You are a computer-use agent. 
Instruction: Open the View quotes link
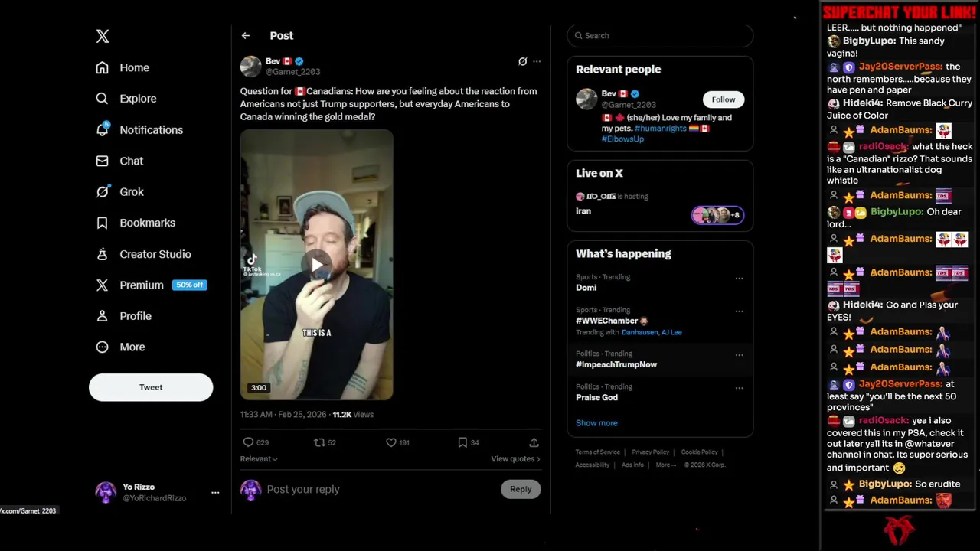pos(515,459)
